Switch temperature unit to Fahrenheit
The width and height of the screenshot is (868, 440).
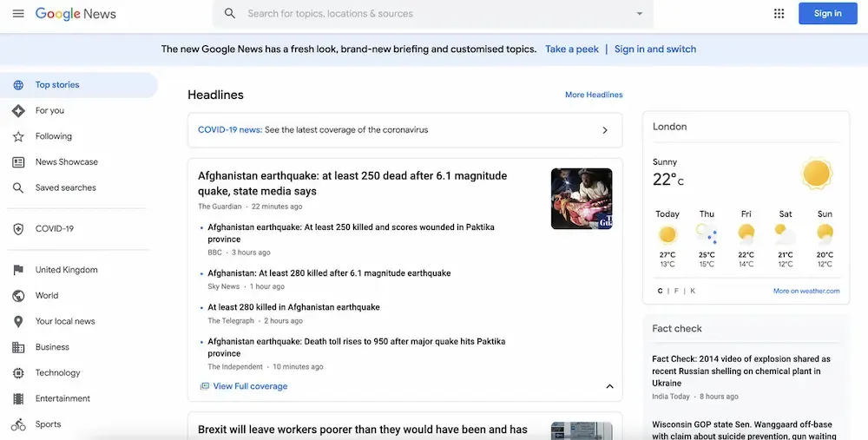[x=676, y=291]
